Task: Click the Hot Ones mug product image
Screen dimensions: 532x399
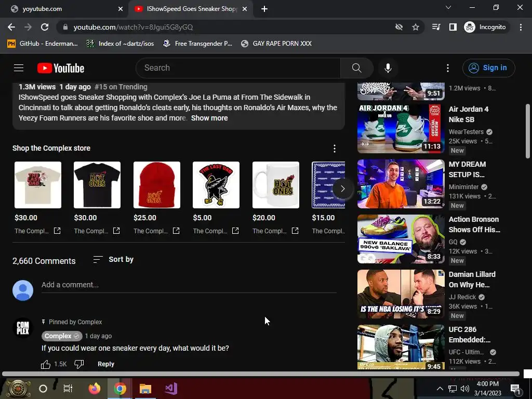Action: [276, 185]
